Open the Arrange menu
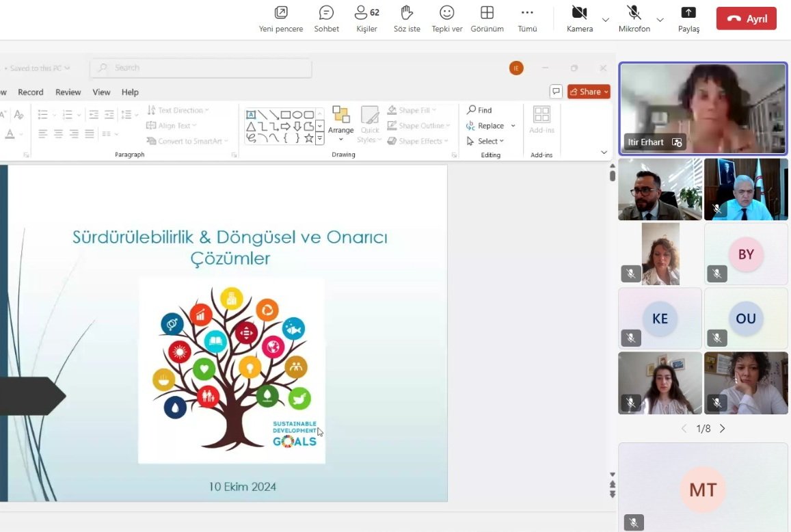This screenshot has height=532, width=791. tap(341, 124)
